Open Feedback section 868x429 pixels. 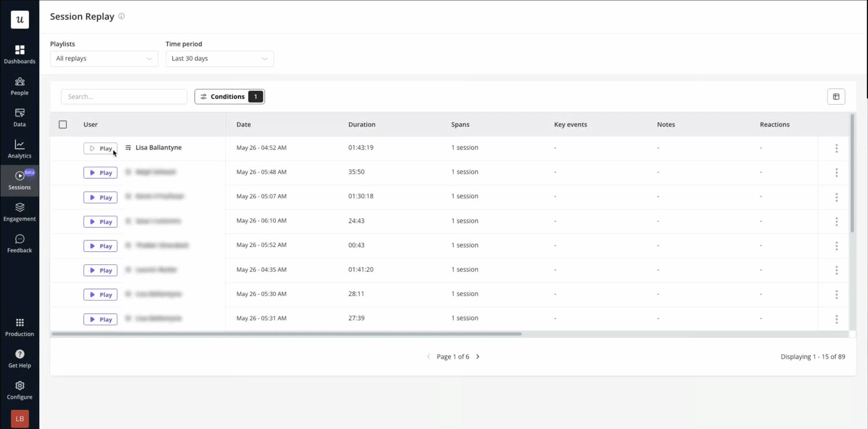coord(20,244)
